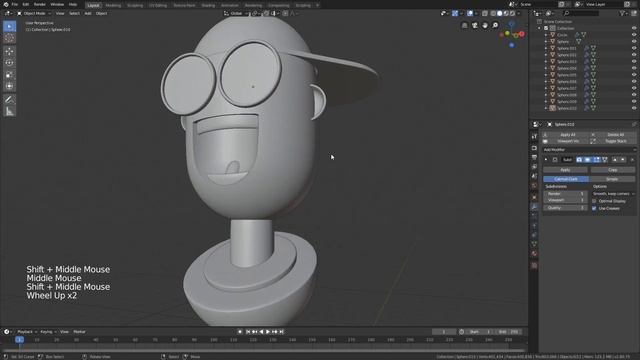Open the Material properties tab icon
Image resolution: width=640 pixels, height=360 pixels.
[534, 253]
